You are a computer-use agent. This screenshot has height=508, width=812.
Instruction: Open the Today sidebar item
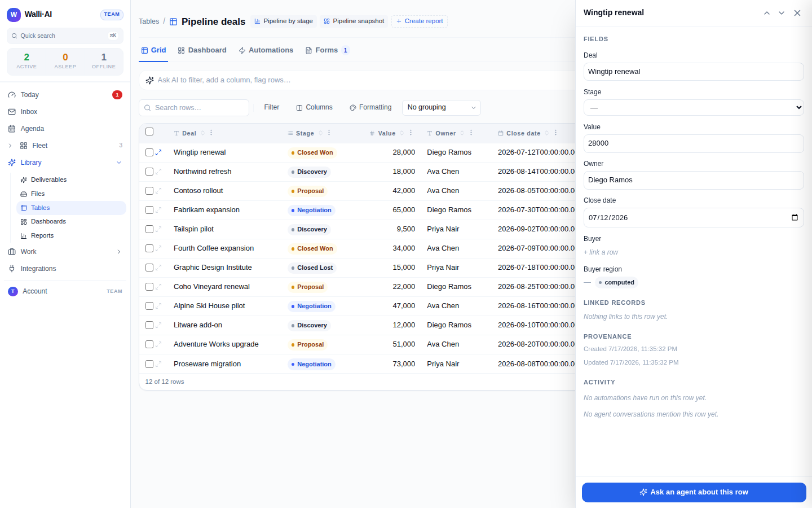[x=65, y=95]
